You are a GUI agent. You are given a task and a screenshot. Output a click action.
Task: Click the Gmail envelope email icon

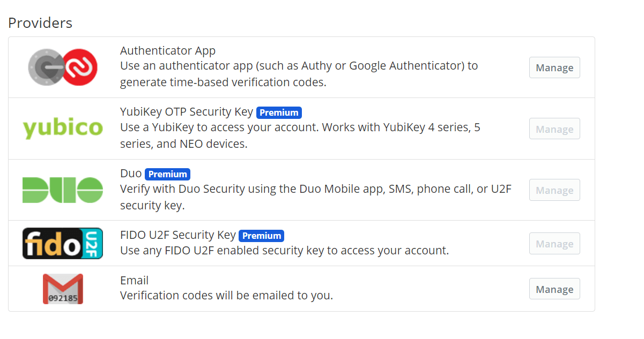63,289
